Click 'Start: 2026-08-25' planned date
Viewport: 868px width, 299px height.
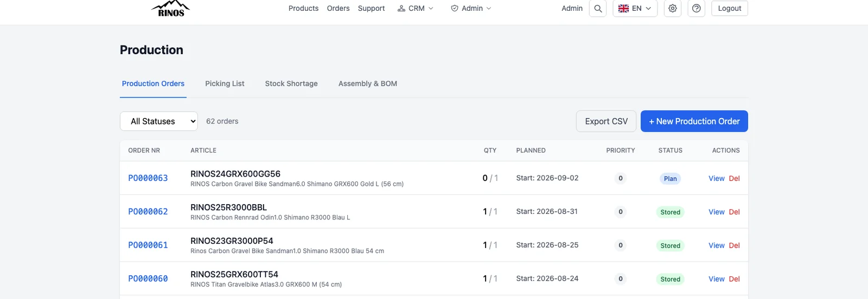click(x=547, y=245)
